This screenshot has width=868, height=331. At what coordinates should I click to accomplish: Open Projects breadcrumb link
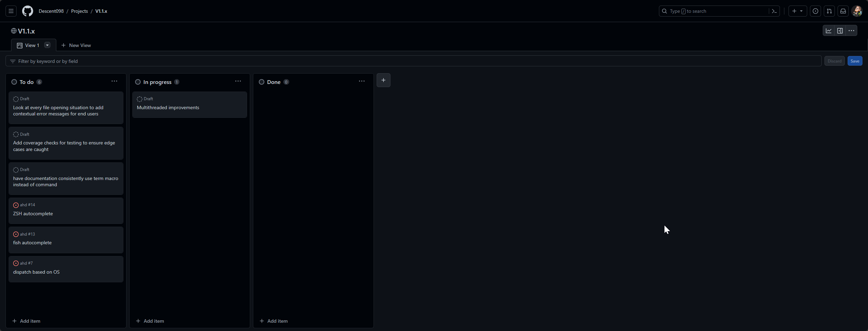pyautogui.click(x=79, y=11)
